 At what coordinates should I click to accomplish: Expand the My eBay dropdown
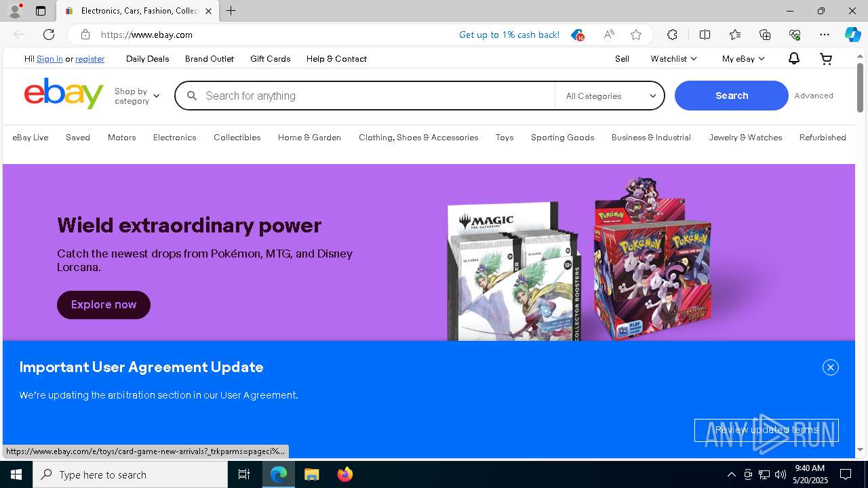743,59
